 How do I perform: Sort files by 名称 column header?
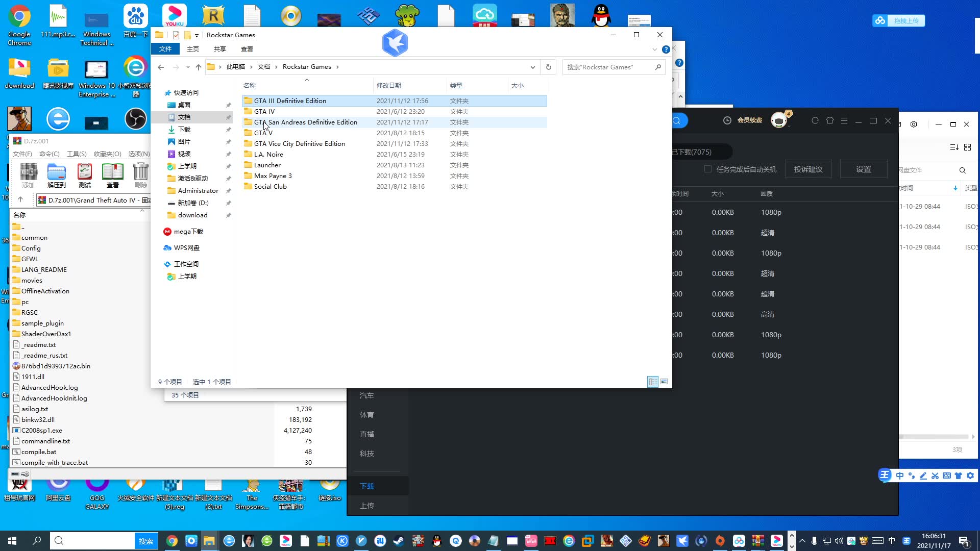pos(250,86)
